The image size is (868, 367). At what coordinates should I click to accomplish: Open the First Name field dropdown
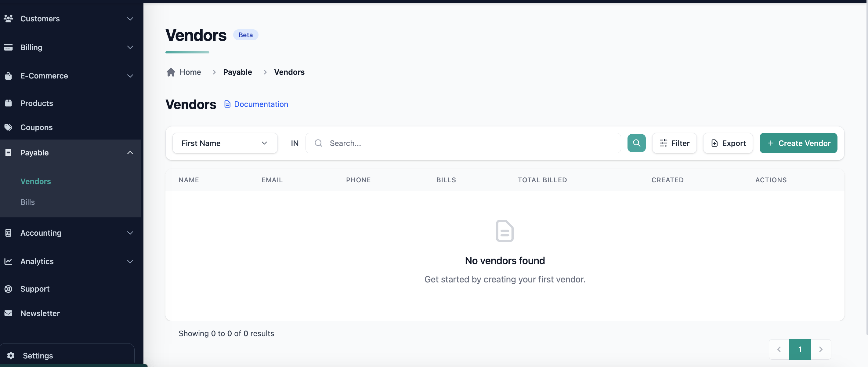[224, 143]
